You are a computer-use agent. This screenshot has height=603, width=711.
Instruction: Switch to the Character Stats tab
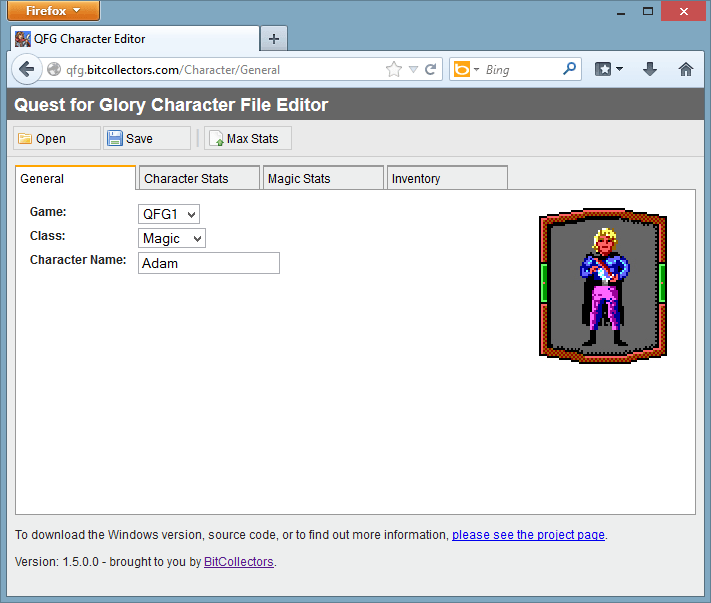coord(199,178)
